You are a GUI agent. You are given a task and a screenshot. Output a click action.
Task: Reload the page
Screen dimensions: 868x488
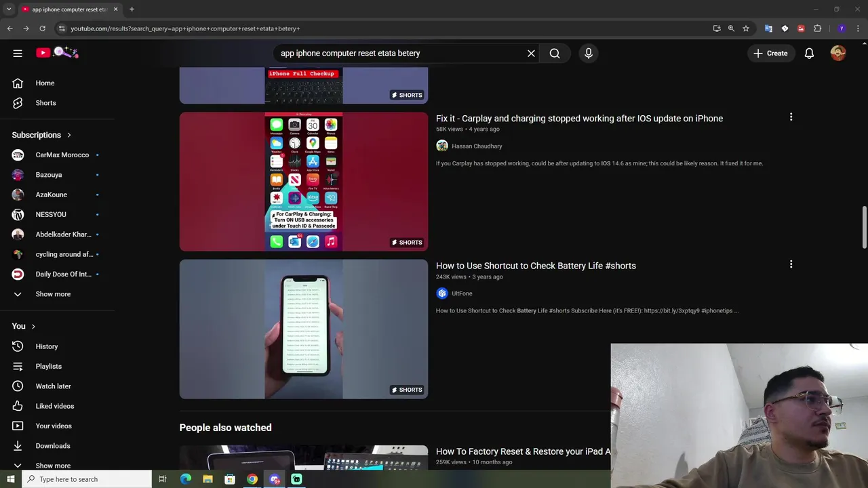tap(42, 28)
